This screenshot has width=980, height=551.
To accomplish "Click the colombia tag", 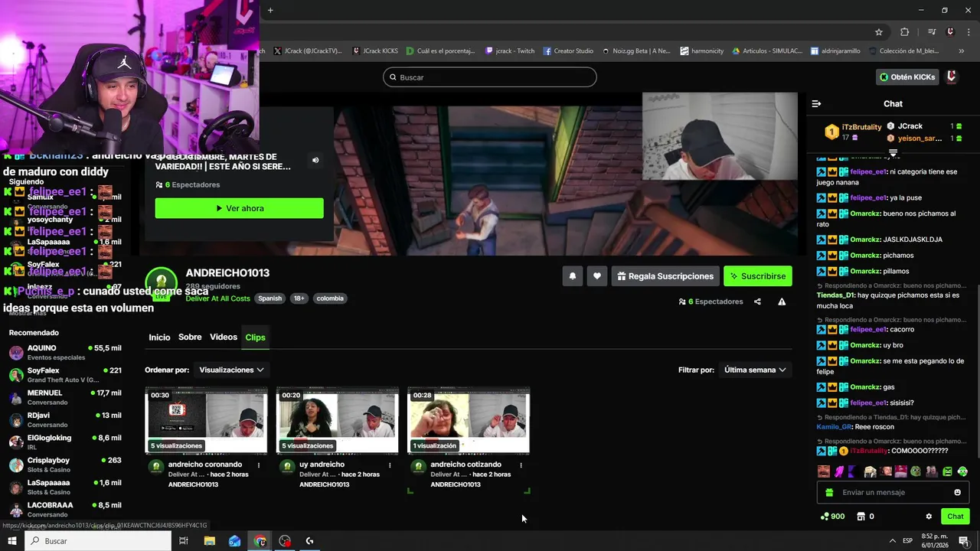I will (x=330, y=298).
